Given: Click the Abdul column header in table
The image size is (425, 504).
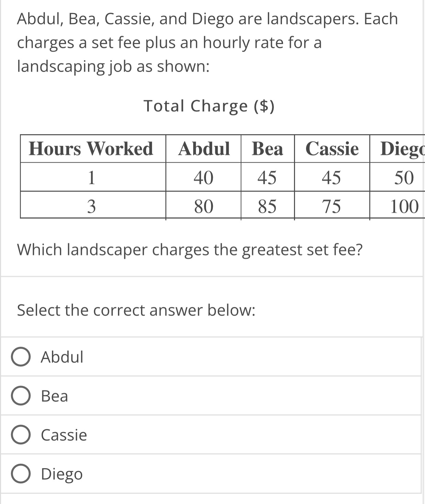Looking at the screenshot, I should tap(204, 149).
